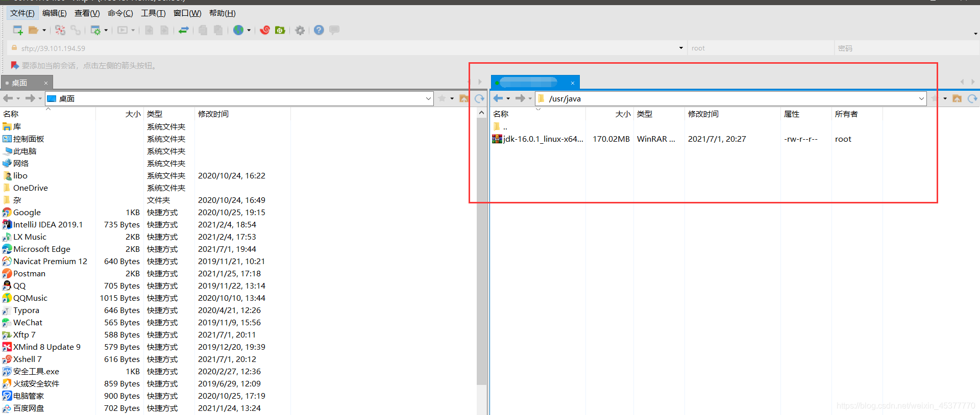Sort remote files by 类型 column
Screen dimensions: 980x415
[x=658, y=114]
